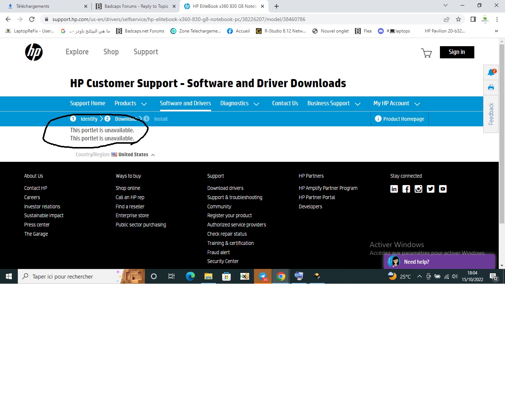The width and height of the screenshot is (505, 420).
Task: Open the Product Homepage button
Action: (x=400, y=119)
